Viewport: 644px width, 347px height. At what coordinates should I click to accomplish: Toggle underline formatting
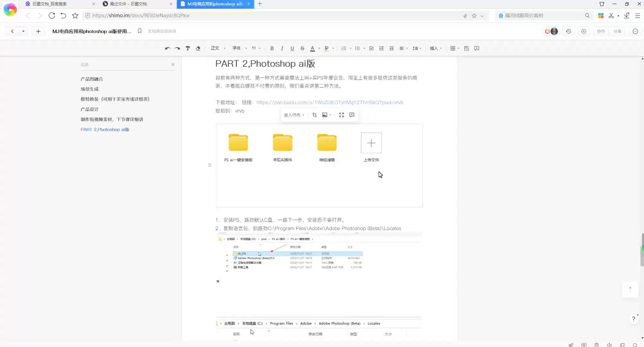(x=292, y=48)
